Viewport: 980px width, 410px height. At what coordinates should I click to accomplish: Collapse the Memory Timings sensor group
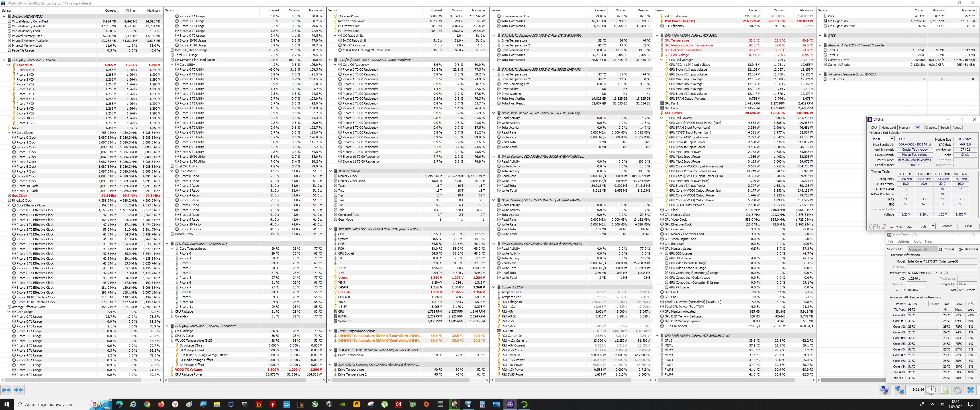click(x=330, y=171)
